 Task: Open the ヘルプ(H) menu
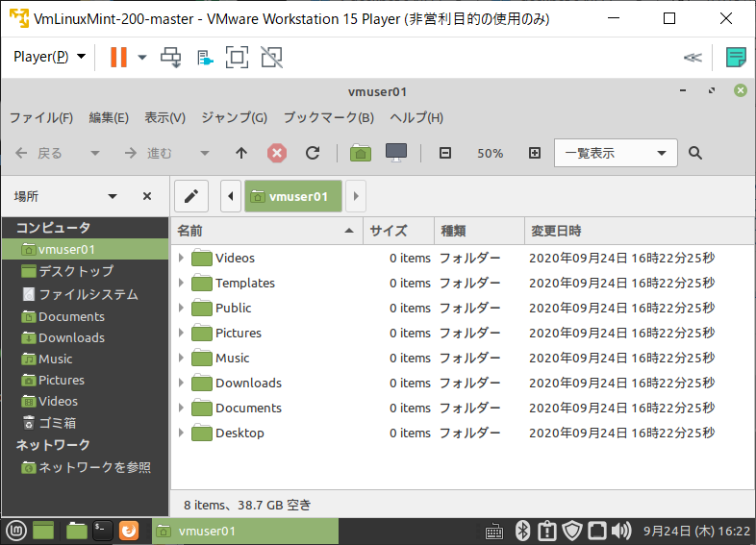tap(416, 117)
